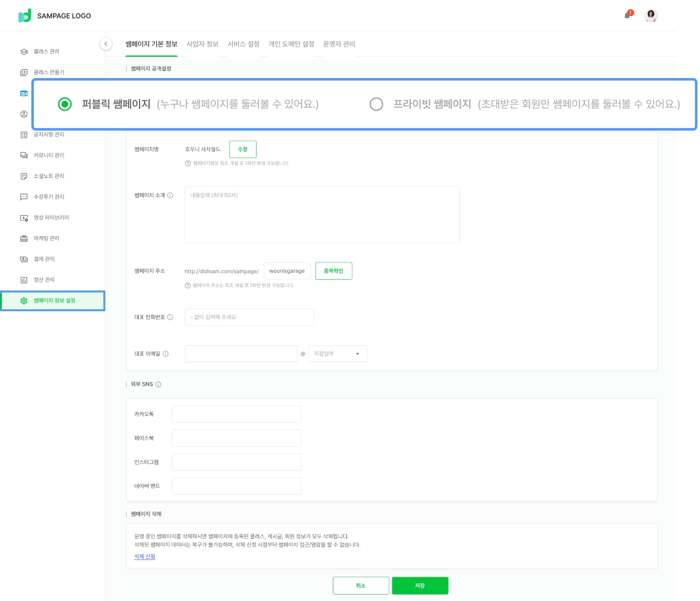Screen dimensions: 700x601
Task: Switch to the 개인 도메인 설정 tab
Action: click(291, 44)
